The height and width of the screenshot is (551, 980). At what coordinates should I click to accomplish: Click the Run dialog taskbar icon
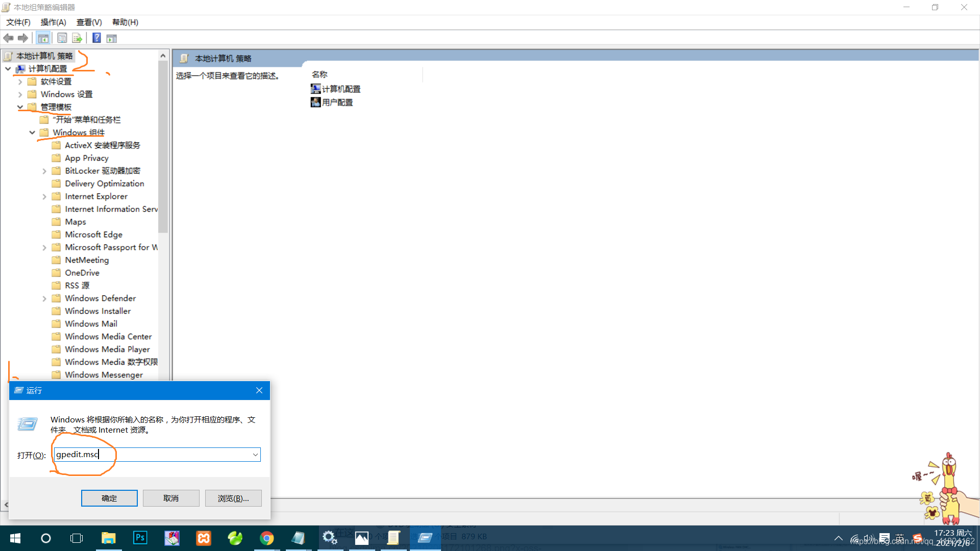[x=425, y=538]
